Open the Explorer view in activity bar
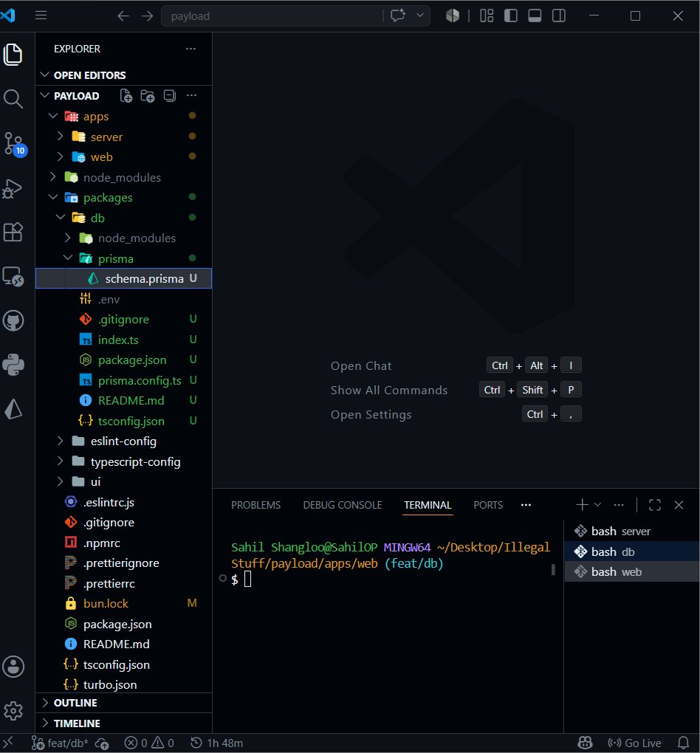700x753 pixels. tap(13, 55)
